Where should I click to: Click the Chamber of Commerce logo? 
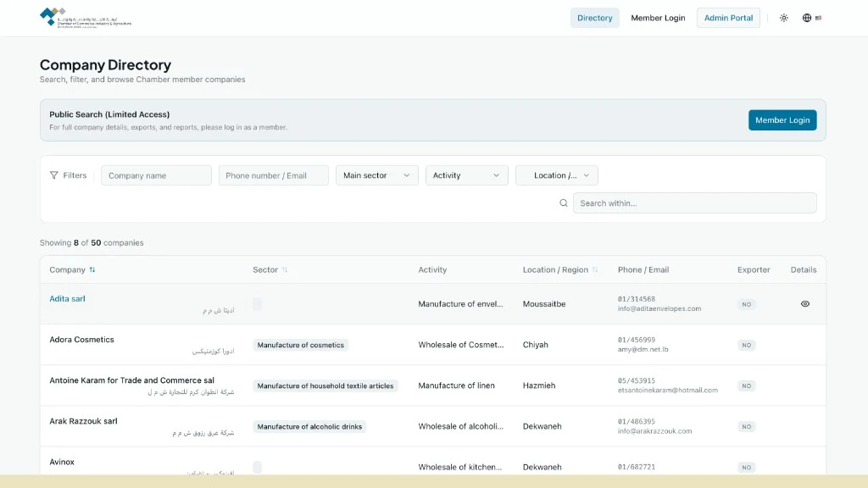[86, 18]
